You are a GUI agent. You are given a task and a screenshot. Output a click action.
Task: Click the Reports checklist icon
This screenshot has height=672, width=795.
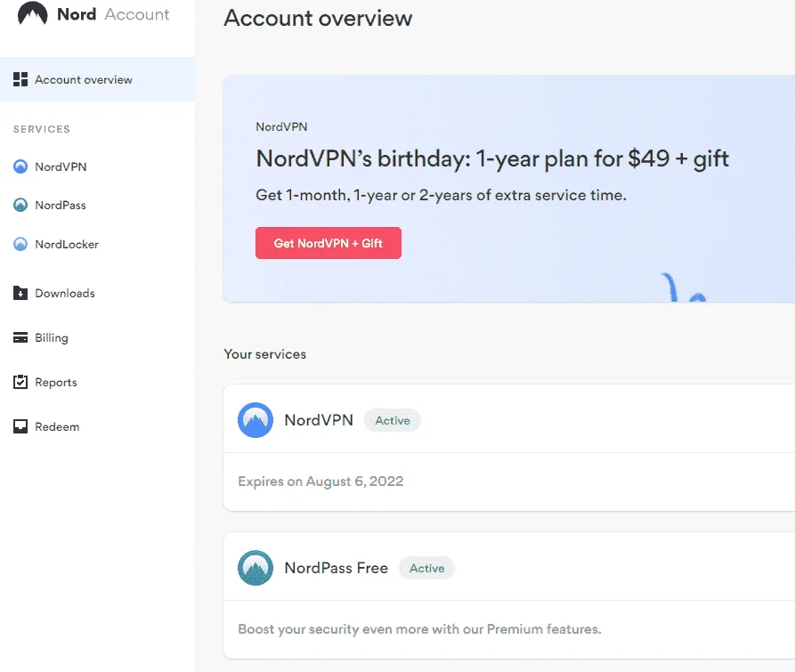[20, 382]
